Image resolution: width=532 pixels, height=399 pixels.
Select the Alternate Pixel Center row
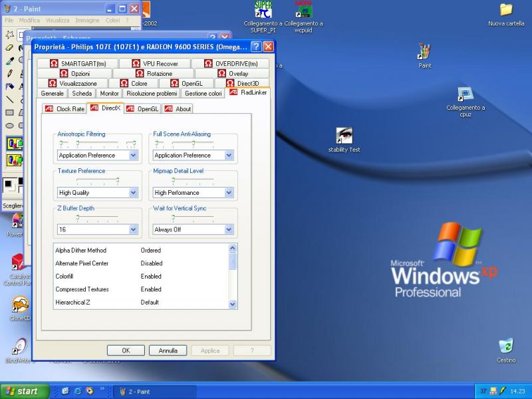click(141, 263)
